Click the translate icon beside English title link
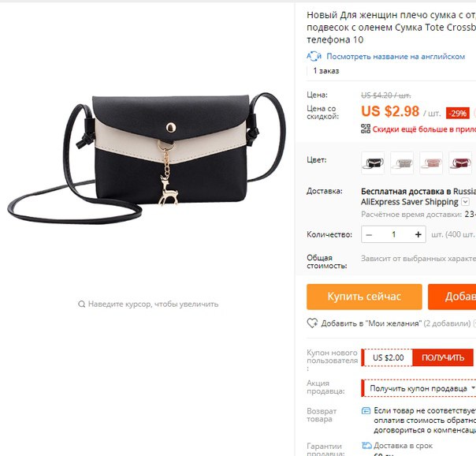The height and width of the screenshot is (456, 476). tap(314, 56)
